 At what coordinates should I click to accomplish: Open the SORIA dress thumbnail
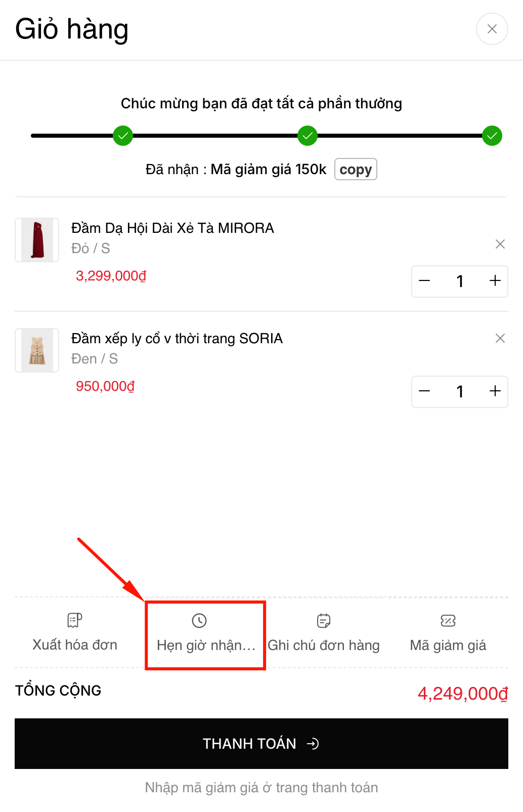[x=37, y=350]
